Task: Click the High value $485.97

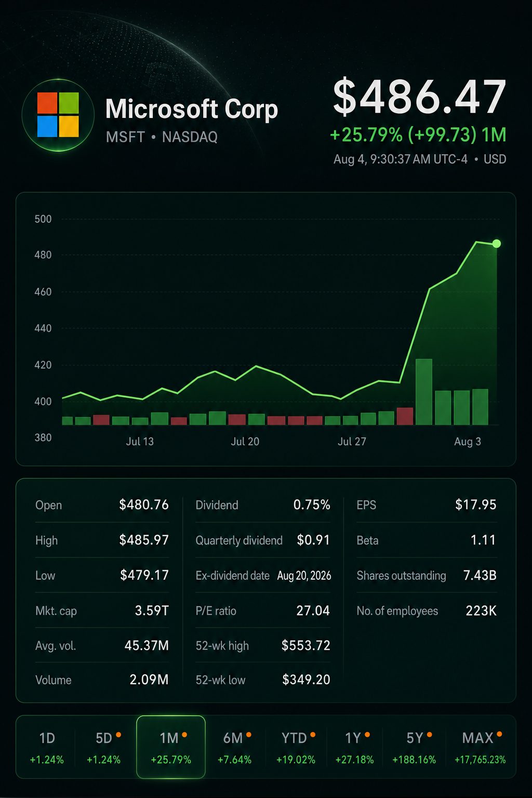Action: click(144, 540)
